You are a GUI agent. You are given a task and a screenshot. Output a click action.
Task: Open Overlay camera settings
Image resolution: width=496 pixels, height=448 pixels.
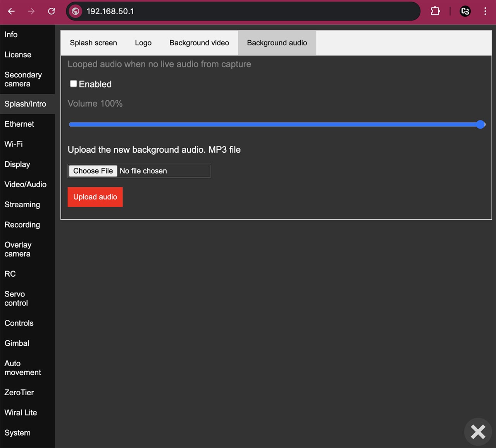click(x=27, y=249)
